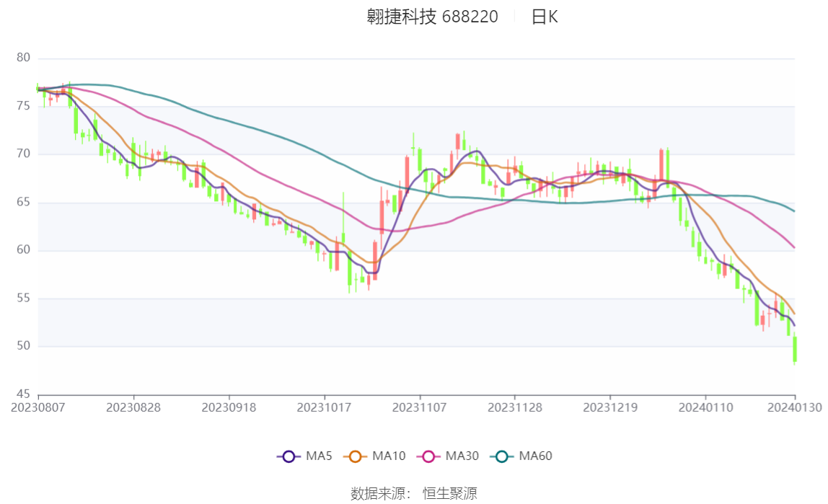828x504 pixels.
Task: Click the purple MA5 legend circle
Action: coord(289,456)
